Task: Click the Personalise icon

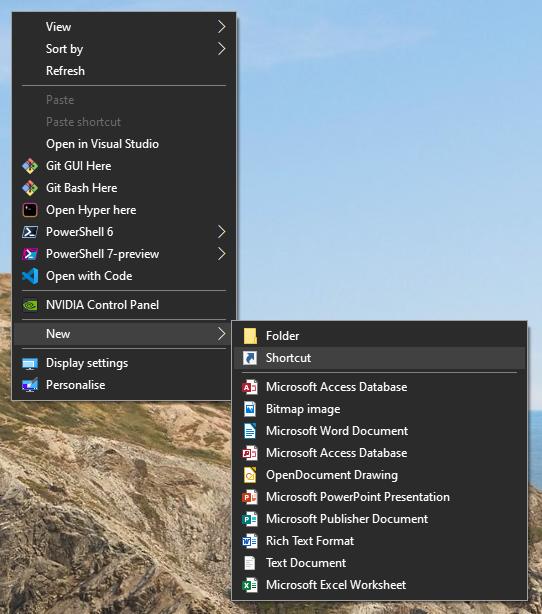Action: click(x=30, y=385)
